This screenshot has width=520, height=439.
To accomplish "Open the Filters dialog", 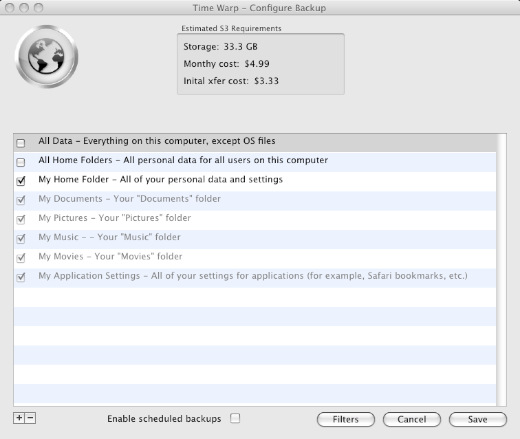I will pyautogui.click(x=346, y=419).
